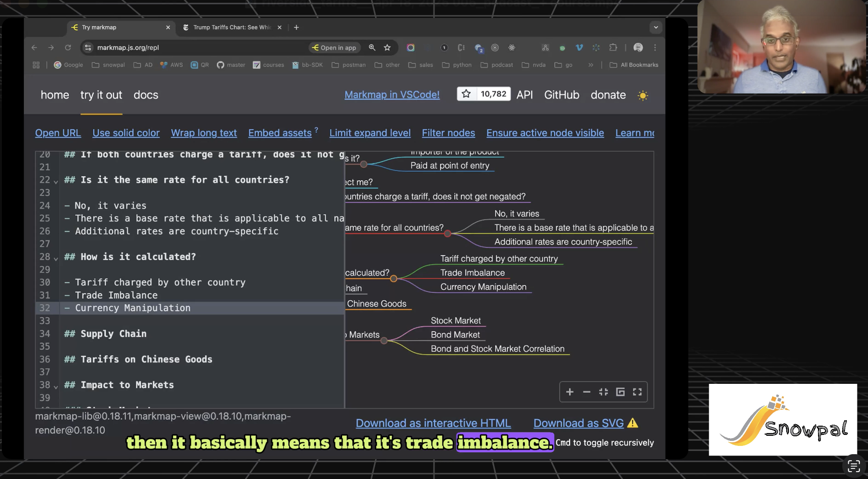Go to the home nav item
Screen dimensions: 868x479
point(55,95)
